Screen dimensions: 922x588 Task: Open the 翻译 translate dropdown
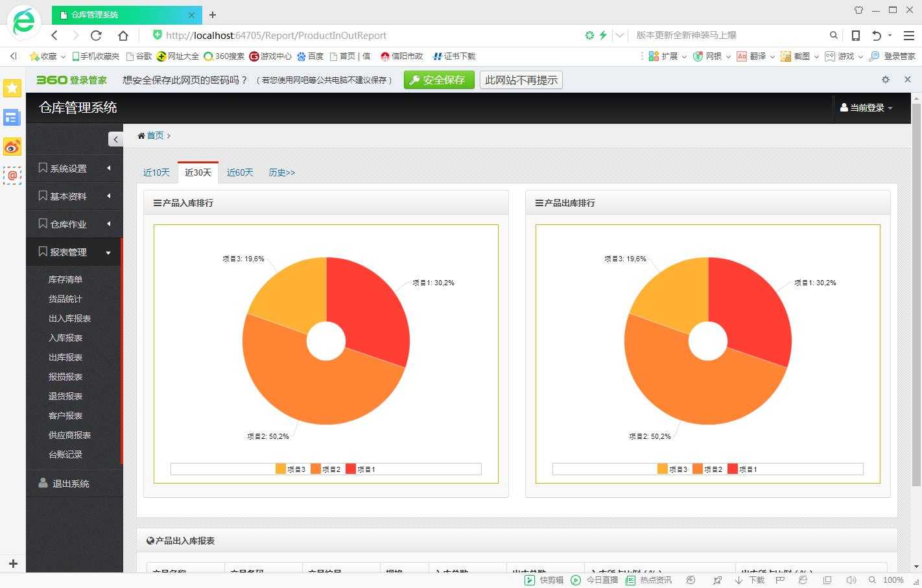tap(756, 56)
